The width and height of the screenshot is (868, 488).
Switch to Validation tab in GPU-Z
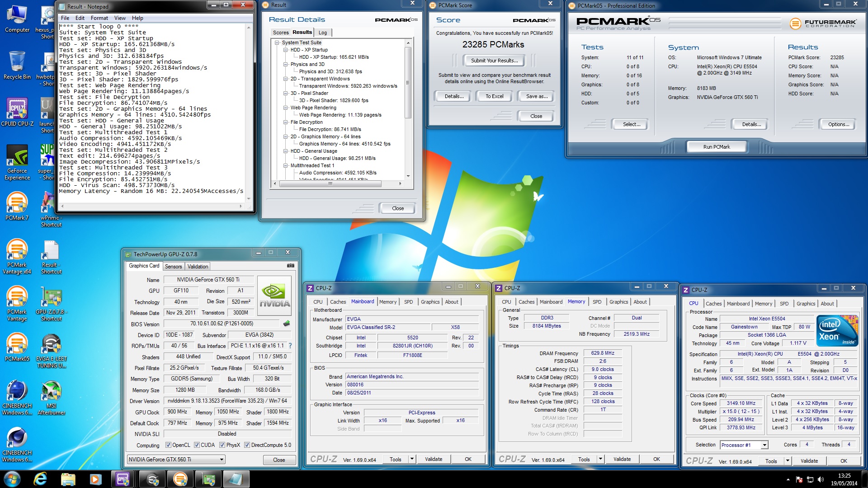(198, 267)
